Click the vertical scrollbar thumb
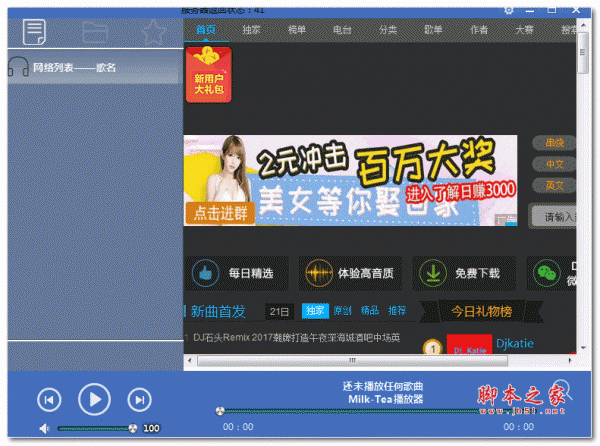Image resolution: width=600 pixels, height=446 pixels. click(x=583, y=53)
